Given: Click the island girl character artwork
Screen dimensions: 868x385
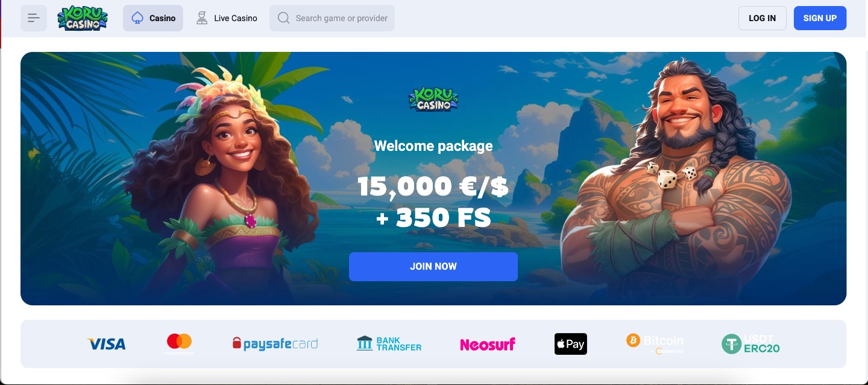Looking at the screenshot, I should (x=222, y=187).
